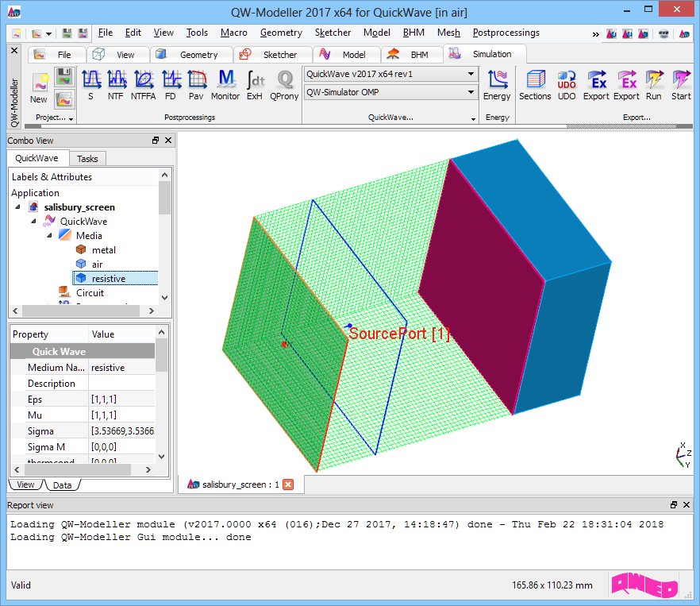The width and height of the screenshot is (700, 606).
Task: Collapse the salisbury_screen tree node
Action: click(18, 207)
